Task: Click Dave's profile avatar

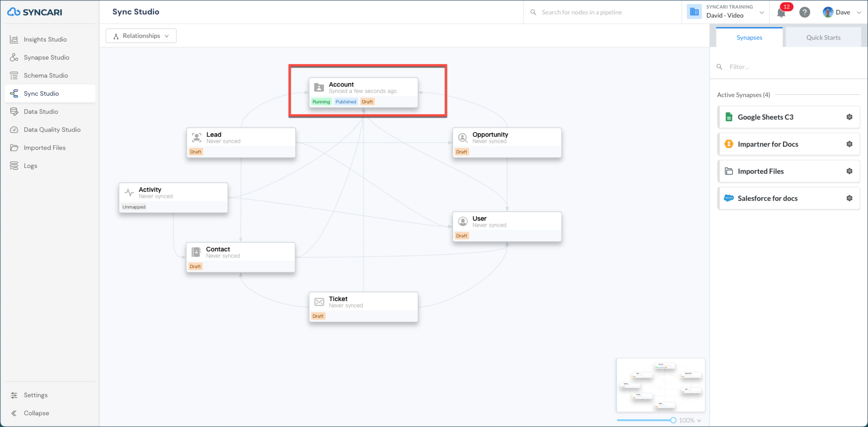Action: tap(828, 12)
